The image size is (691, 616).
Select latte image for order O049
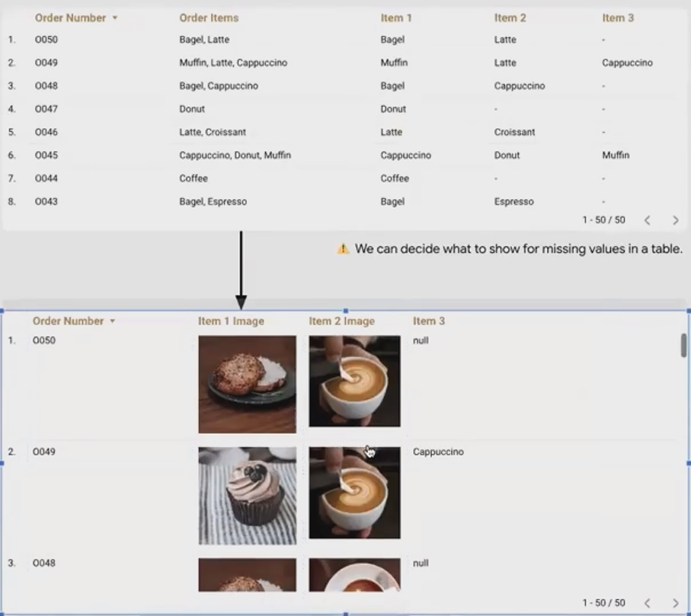pyautogui.click(x=355, y=493)
